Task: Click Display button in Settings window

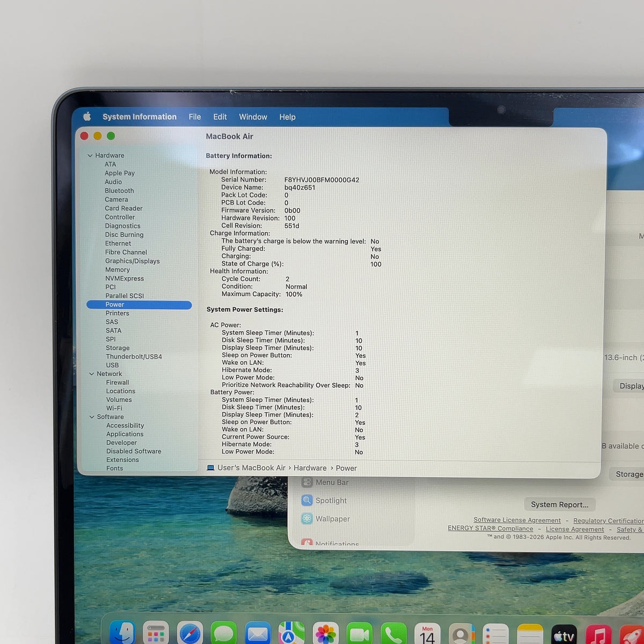Action: click(628, 386)
